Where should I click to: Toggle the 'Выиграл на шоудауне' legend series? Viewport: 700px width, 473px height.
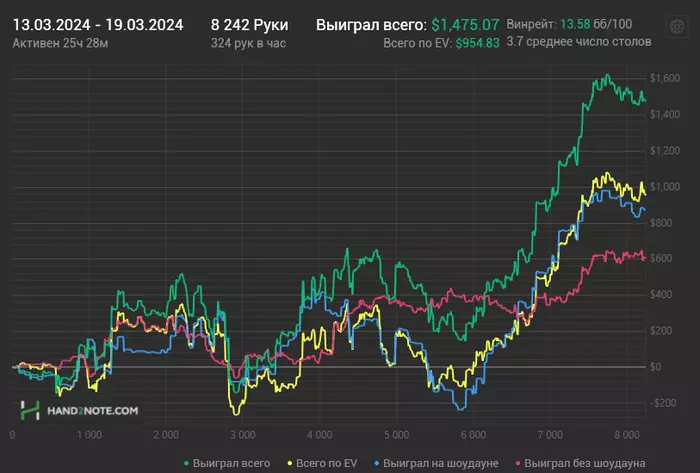pyautogui.click(x=437, y=463)
